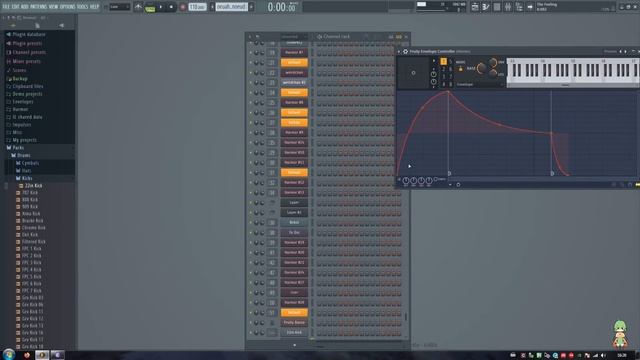The height and width of the screenshot is (360, 640).
Task: Click the add channel plus button
Action: click(x=295, y=345)
